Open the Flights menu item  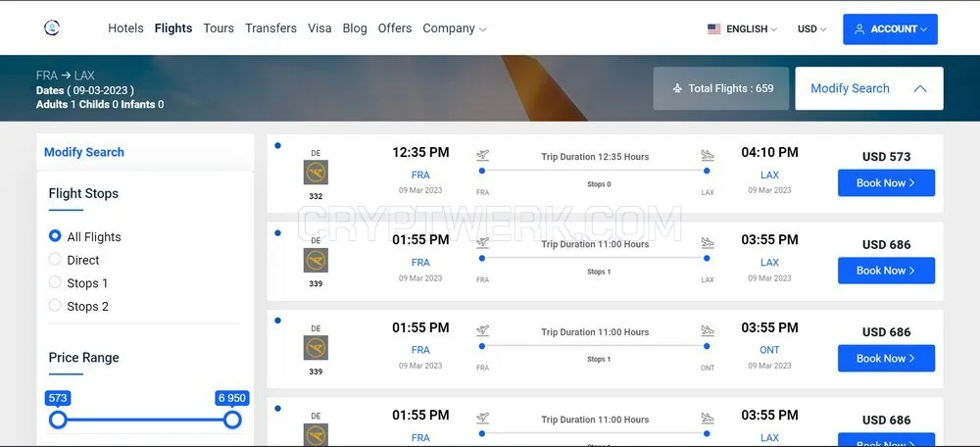pos(173,28)
